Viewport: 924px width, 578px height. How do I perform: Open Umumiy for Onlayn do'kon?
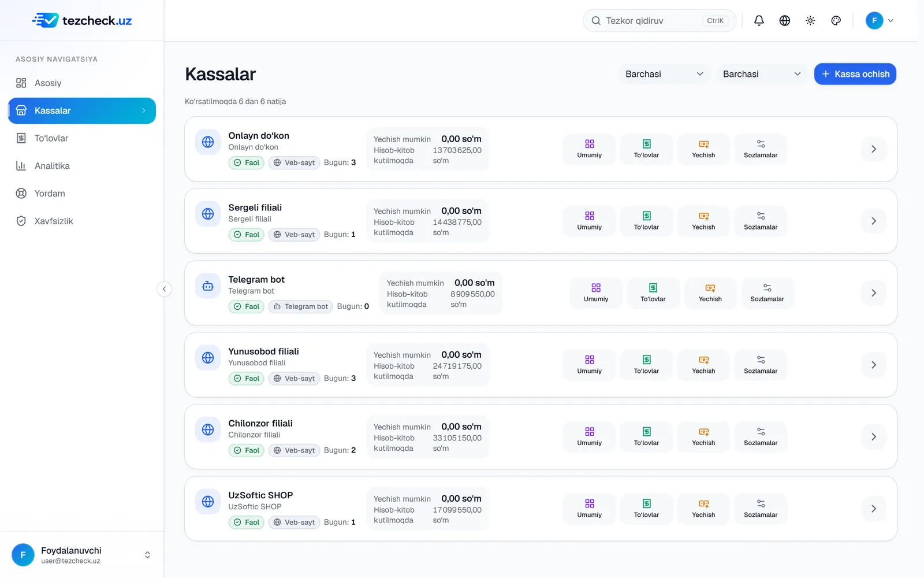click(x=589, y=149)
